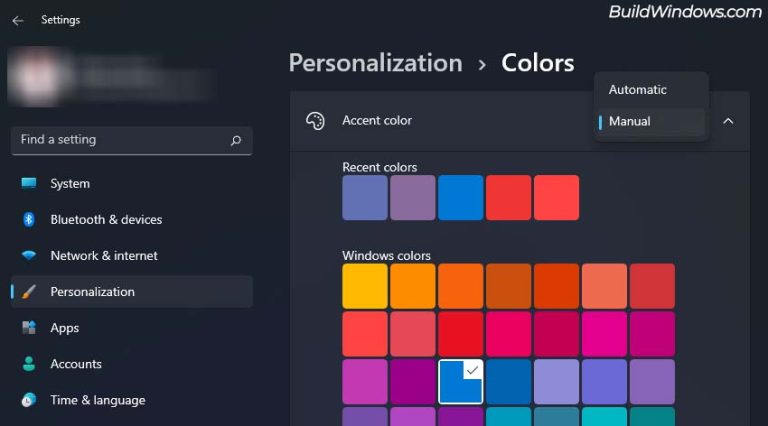Click the Colors page heading
The width and height of the screenshot is (768, 426).
[537, 63]
